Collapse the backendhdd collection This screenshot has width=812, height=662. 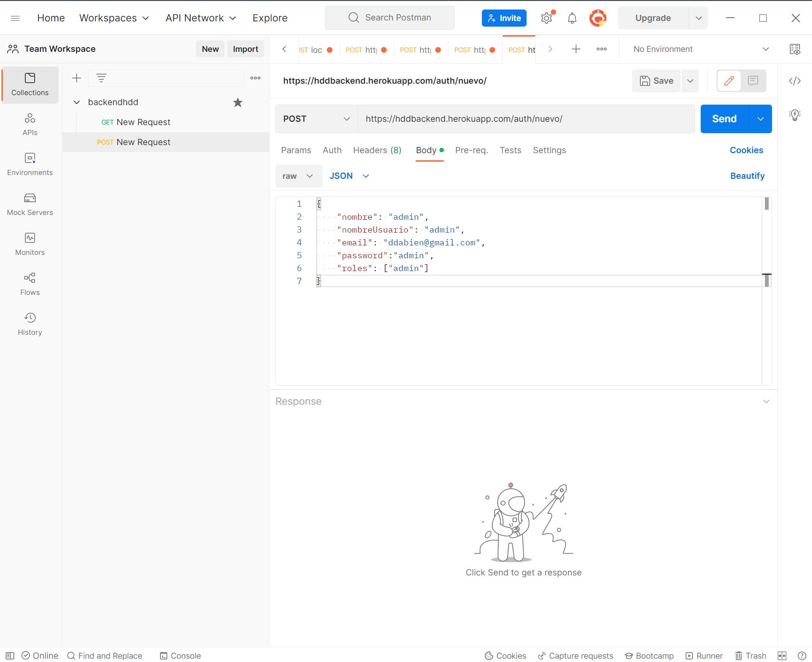(x=77, y=102)
